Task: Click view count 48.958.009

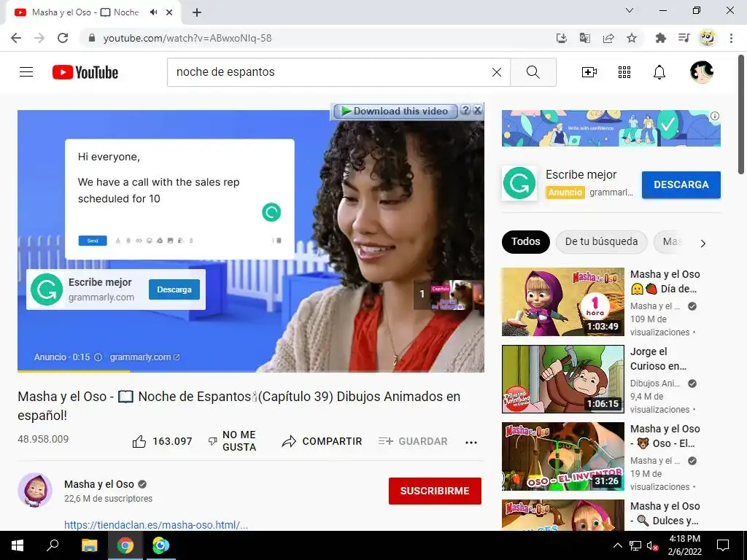Action: click(43, 439)
